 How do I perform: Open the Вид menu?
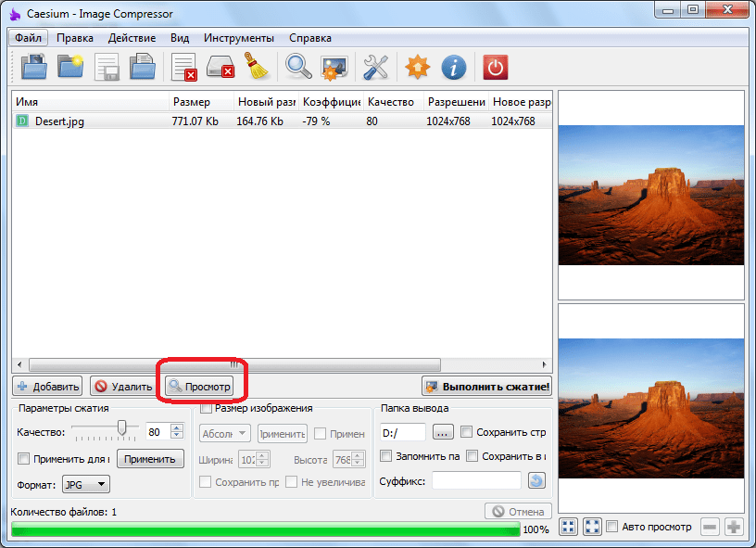(180, 38)
